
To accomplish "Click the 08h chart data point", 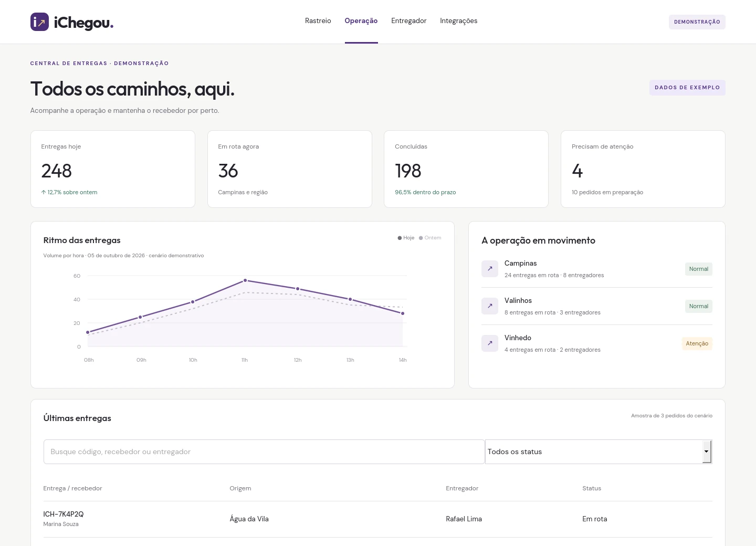I will [88, 332].
